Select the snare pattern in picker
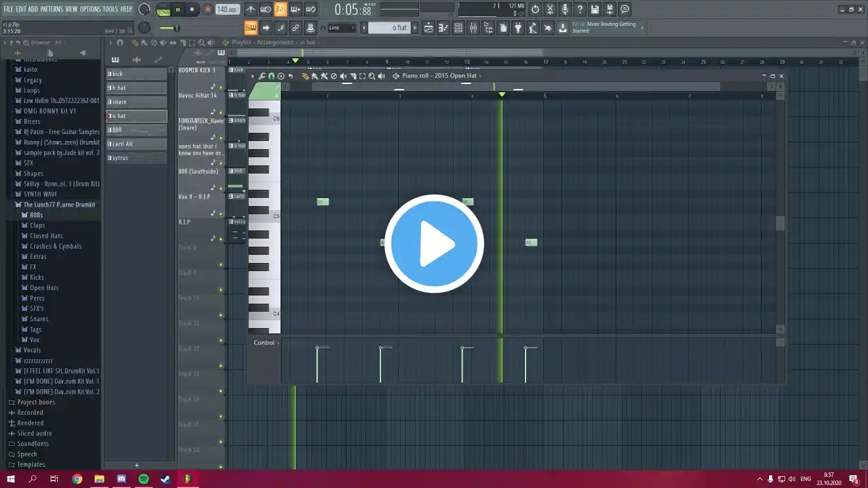Image resolution: width=868 pixels, height=488 pixels. click(x=136, y=102)
